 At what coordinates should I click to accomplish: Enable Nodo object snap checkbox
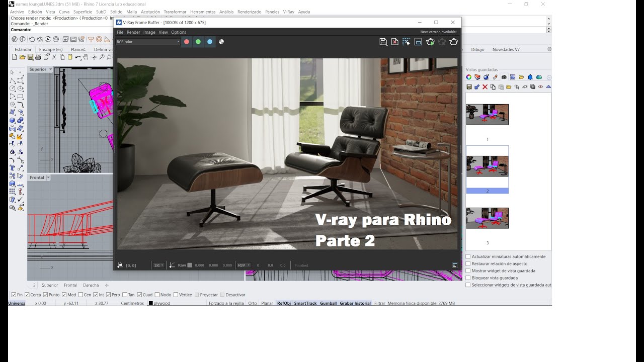[157, 295]
